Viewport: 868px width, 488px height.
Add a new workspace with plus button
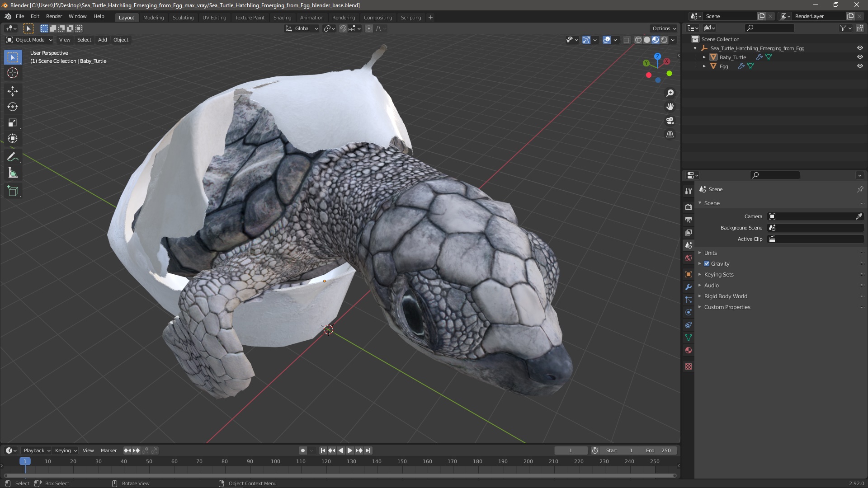(x=430, y=18)
